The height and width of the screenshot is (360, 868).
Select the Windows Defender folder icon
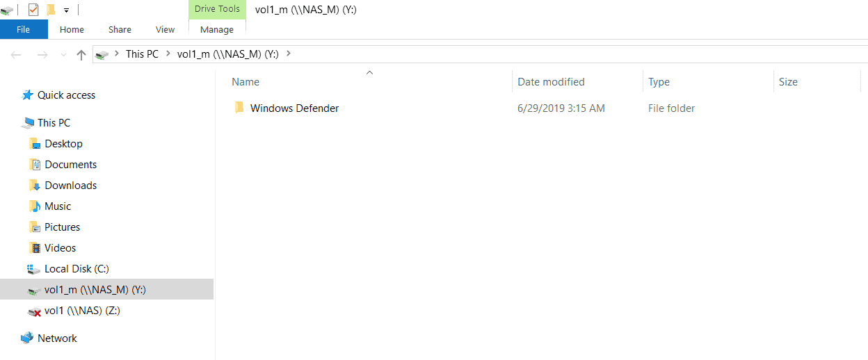pos(239,108)
